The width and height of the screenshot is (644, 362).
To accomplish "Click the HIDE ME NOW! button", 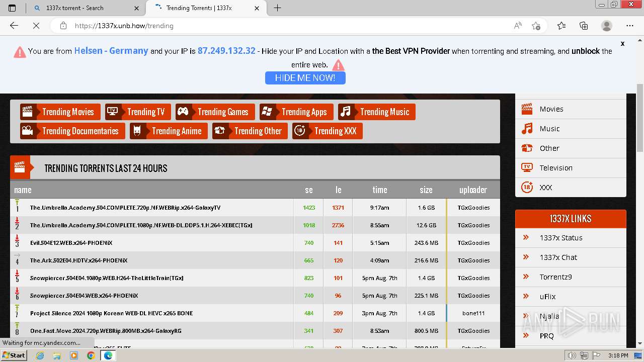I will 305,78.
